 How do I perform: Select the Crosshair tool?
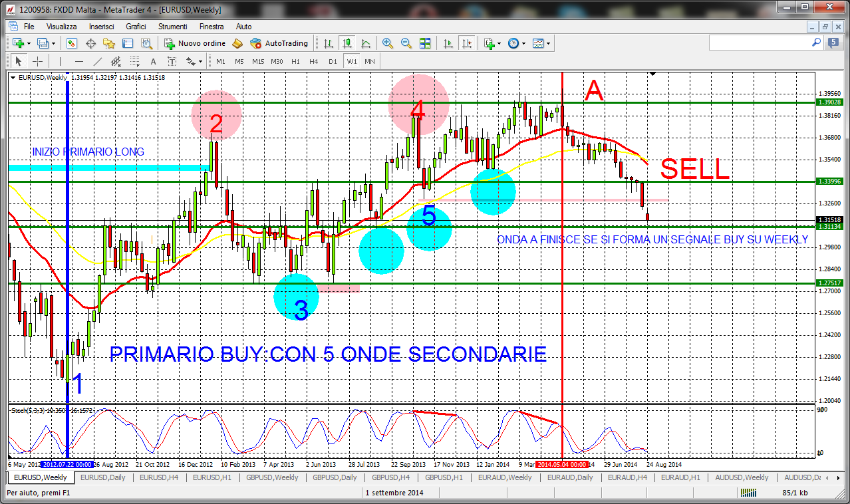(x=38, y=61)
